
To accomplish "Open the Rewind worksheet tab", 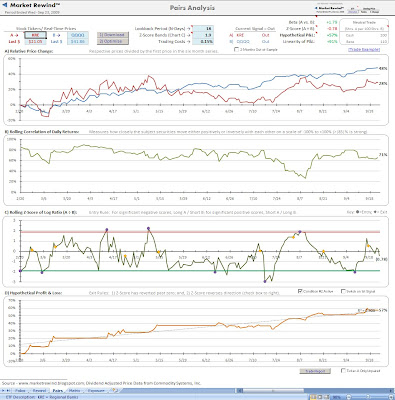I will coord(39,391).
